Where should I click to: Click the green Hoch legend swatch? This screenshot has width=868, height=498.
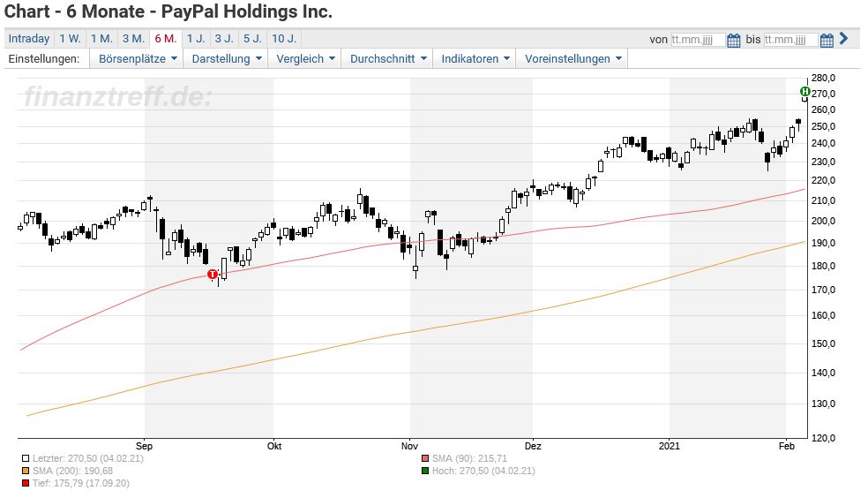[x=425, y=471]
